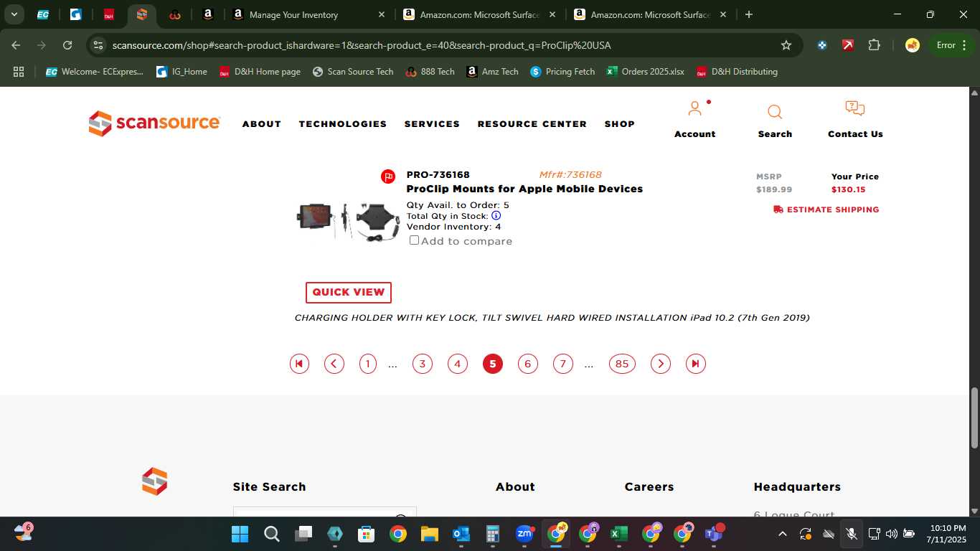Open Chrome profile avatar
Screen dimensions: 980x551
913,45
